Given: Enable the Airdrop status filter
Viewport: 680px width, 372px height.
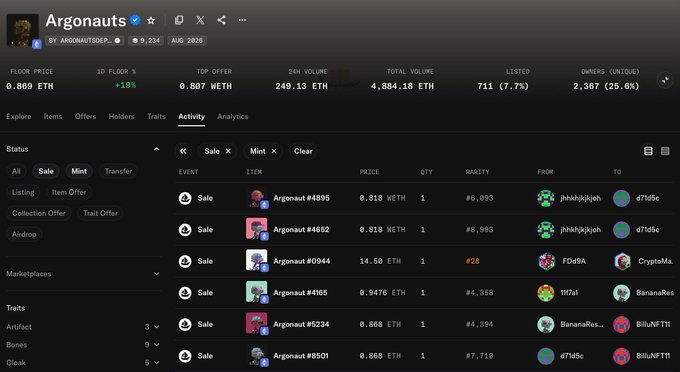Looking at the screenshot, I should (x=24, y=234).
